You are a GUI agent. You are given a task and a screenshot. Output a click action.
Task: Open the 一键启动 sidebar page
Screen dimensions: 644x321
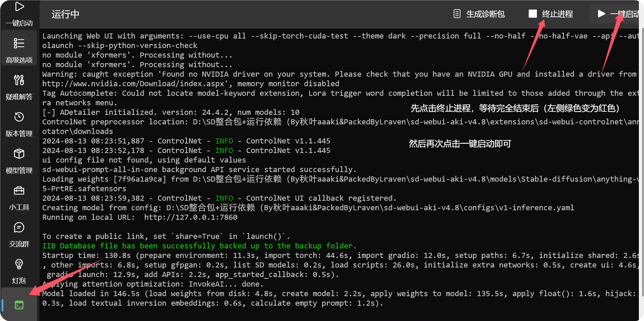(19, 14)
